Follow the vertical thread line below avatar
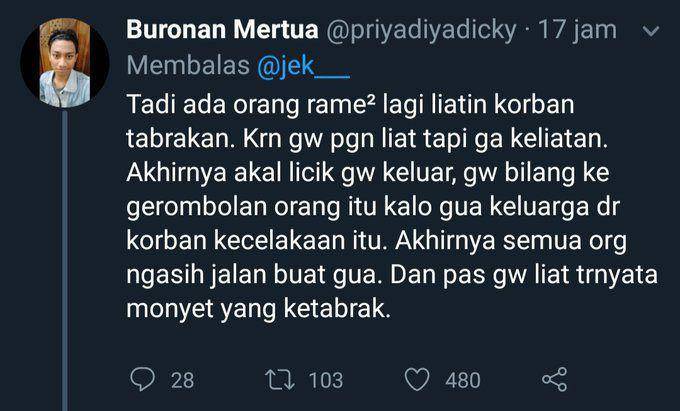The width and height of the screenshot is (680, 411). pyautogui.click(x=65, y=260)
